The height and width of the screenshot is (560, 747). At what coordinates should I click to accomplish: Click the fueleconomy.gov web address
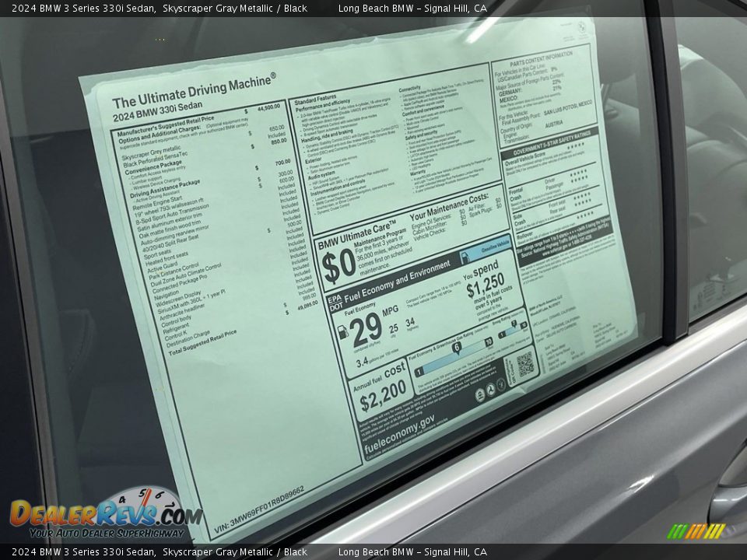[x=399, y=435]
